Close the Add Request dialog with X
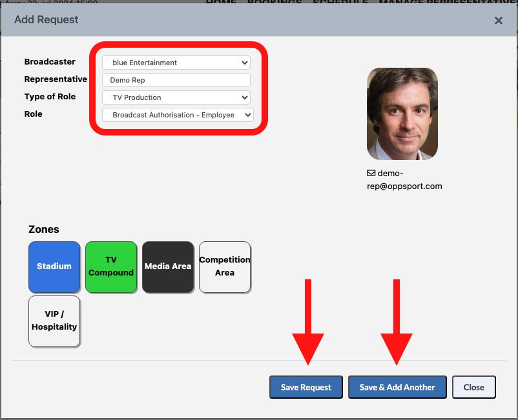 [x=498, y=21]
